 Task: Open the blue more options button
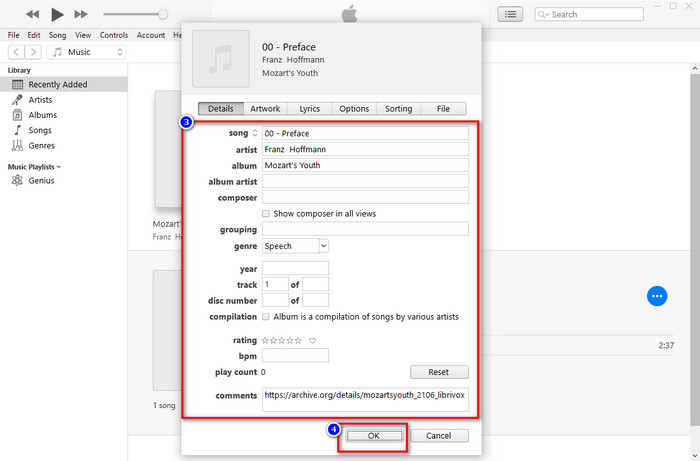click(657, 296)
